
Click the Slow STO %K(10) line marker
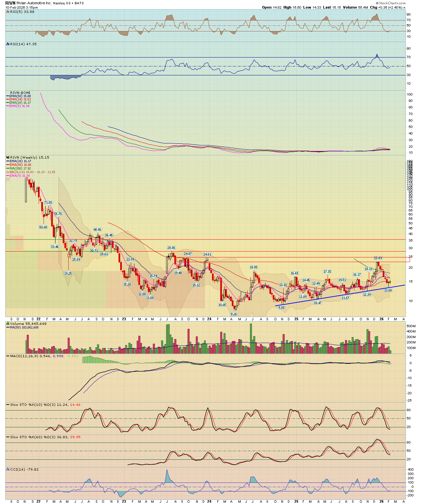pos(8,405)
